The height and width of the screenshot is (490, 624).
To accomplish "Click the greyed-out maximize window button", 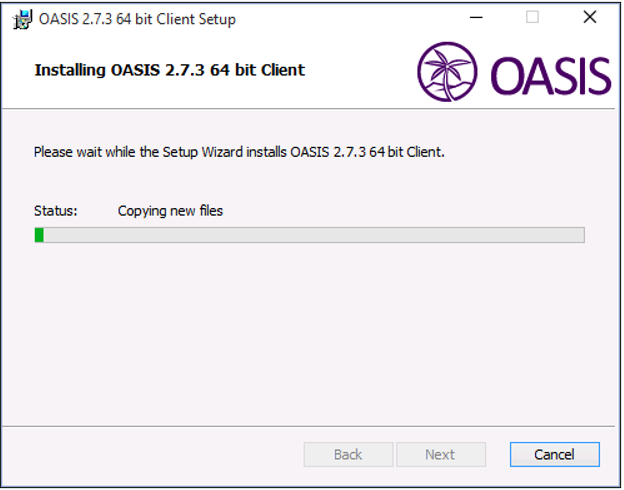I will 532,18.
